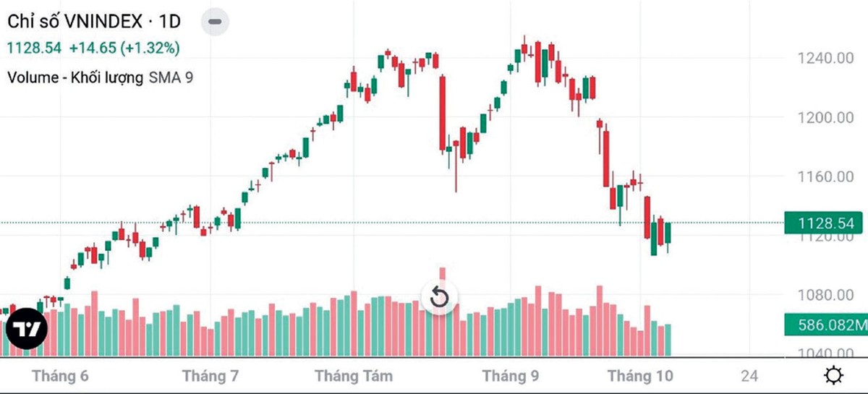Viewport: 868px width, 394px height.
Task: Open chart settings gear icon
Action: pos(833,376)
